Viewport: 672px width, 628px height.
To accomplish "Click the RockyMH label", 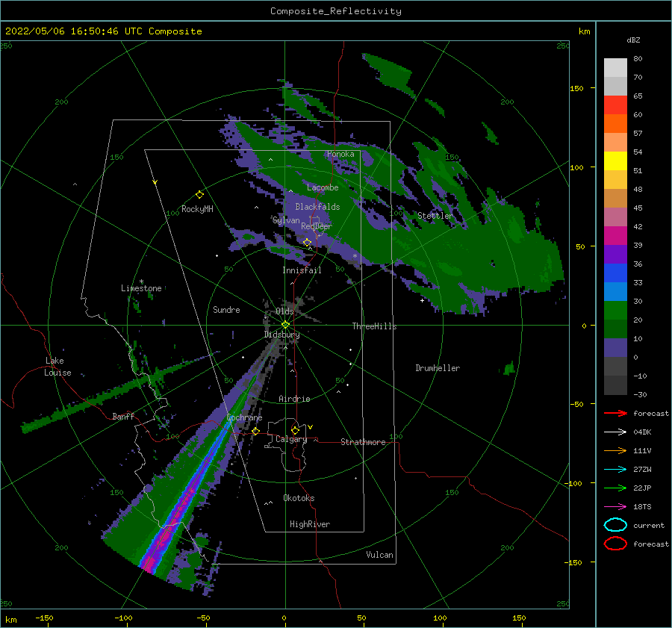I will (197, 209).
